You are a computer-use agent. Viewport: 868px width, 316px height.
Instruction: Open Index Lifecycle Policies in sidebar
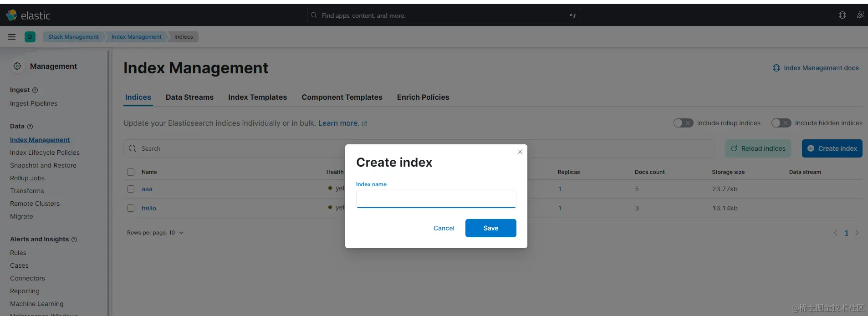click(x=45, y=153)
